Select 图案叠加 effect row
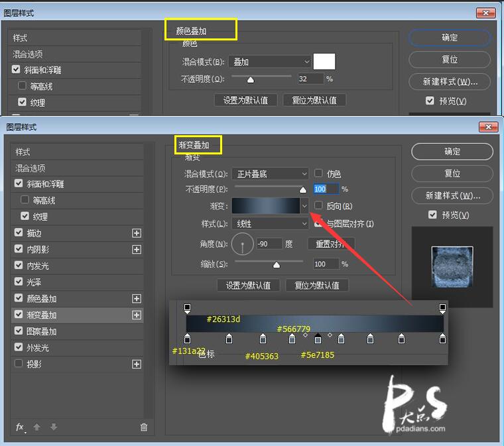 [x=77, y=331]
